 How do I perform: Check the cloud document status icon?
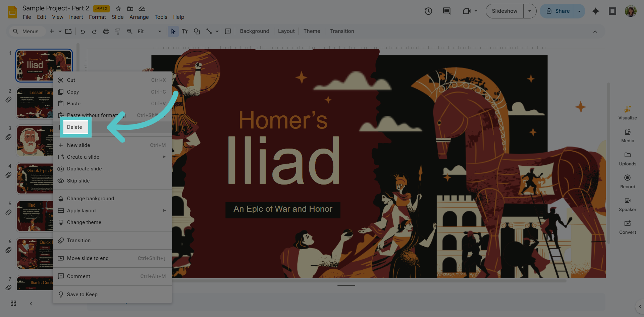point(142,9)
